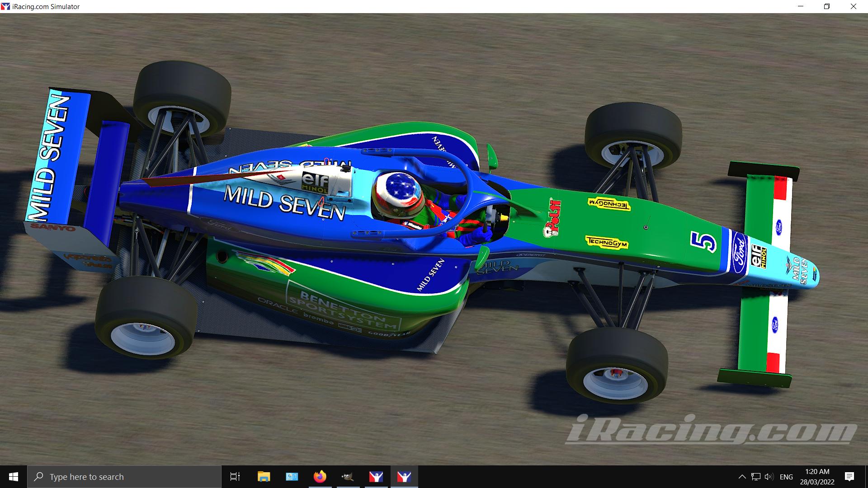This screenshot has height=488, width=868.
Task: Open the ID card app taskbar icon
Action: (292, 477)
